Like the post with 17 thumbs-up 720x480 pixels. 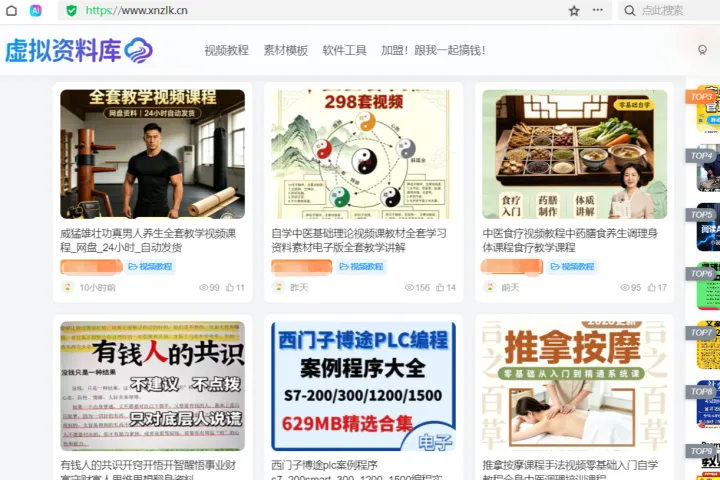[651, 287]
